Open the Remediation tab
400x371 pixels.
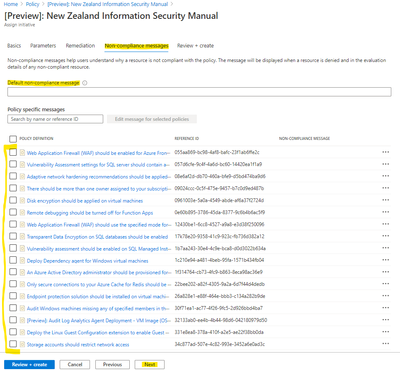pyautogui.click(x=80, y=46)
